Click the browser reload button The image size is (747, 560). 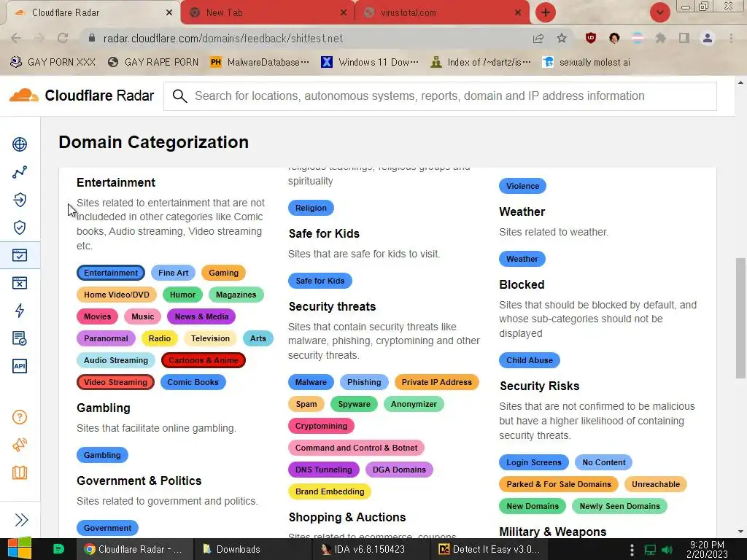click(x=63, y=38)
